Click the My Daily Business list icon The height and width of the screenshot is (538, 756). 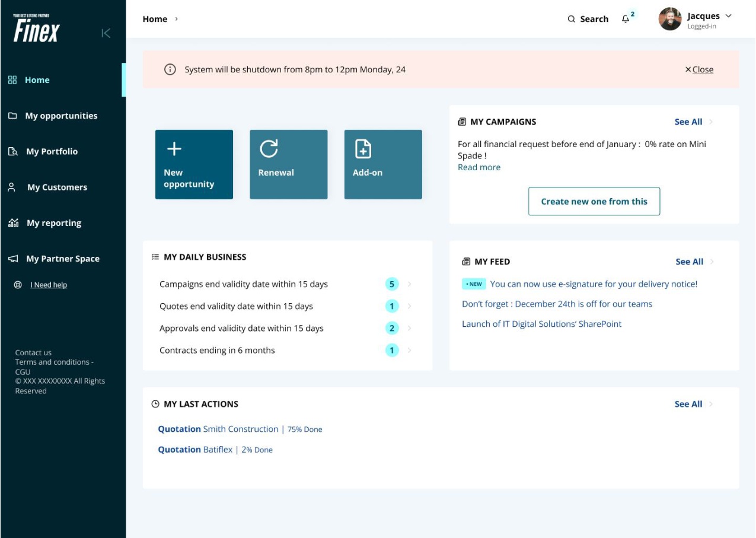155,257
